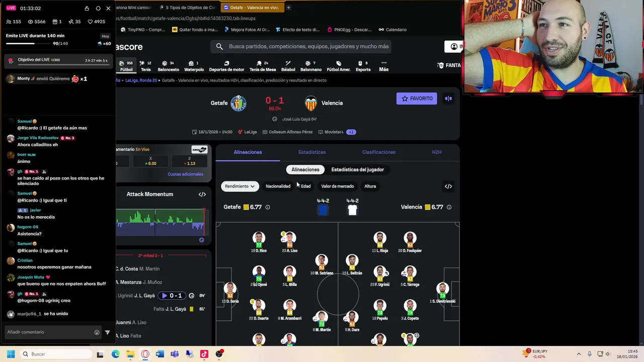644x362 pixels.
Task: Open the H2H tab
Action: 437,152
